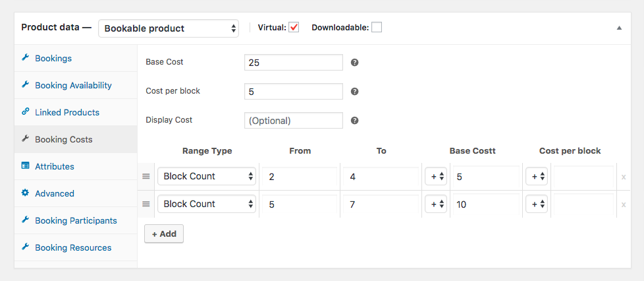Open the Bookable product type dropdown
This screenshot has width=644, height=281.
point(169,28)
